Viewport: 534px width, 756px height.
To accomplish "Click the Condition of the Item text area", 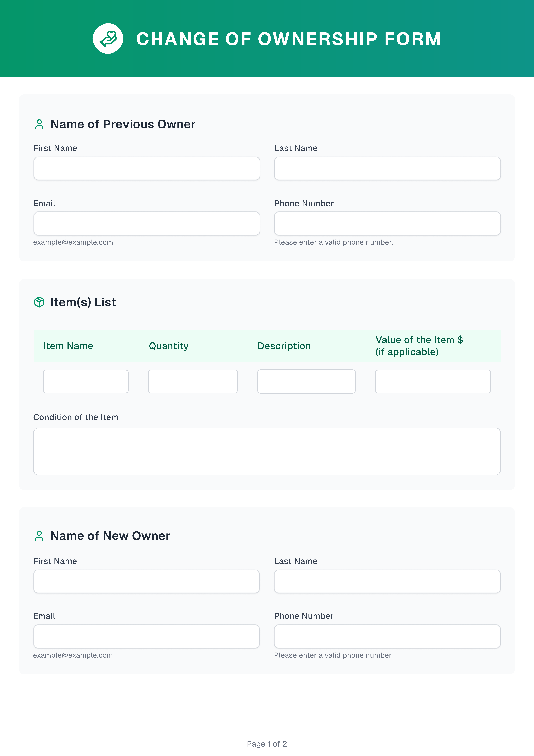I will point(267,451).
